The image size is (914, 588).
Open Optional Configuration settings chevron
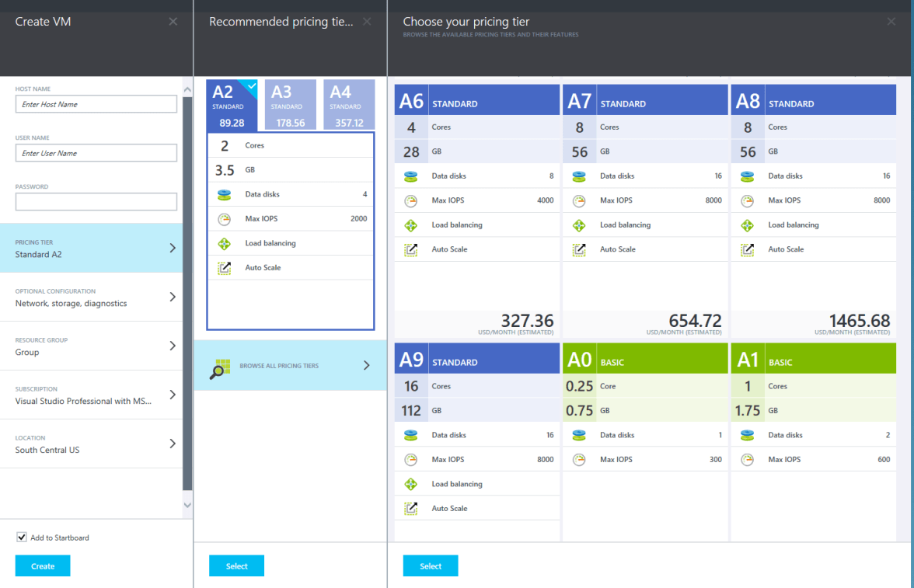[173, 297]
